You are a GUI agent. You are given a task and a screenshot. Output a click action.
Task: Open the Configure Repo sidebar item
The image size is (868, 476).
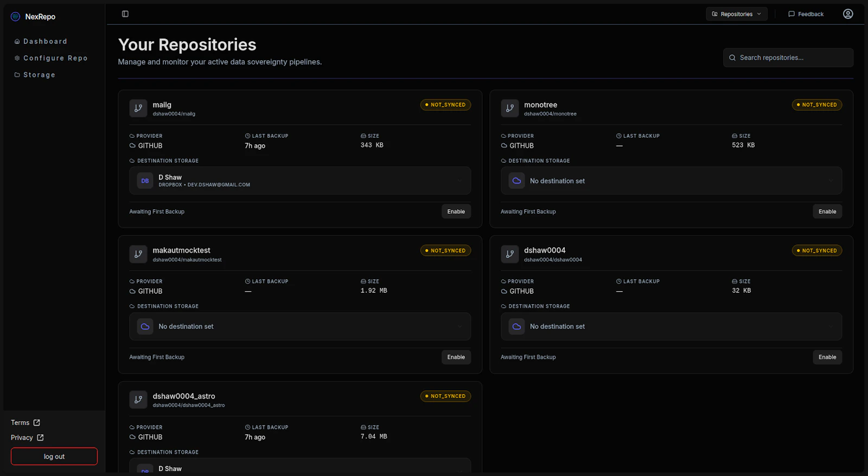click(x=51, y=58)
